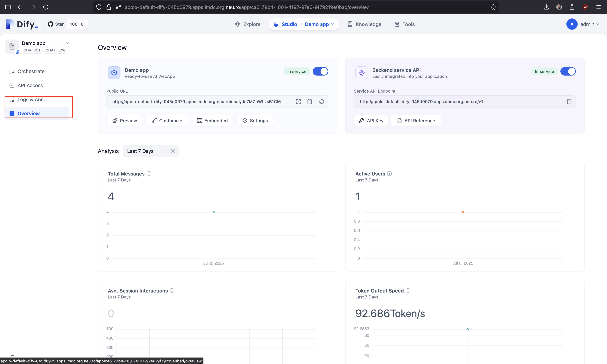Viewport: 607px width, 364px height.
Task: Open the API Reference link
Action: [x=416, y=121]
